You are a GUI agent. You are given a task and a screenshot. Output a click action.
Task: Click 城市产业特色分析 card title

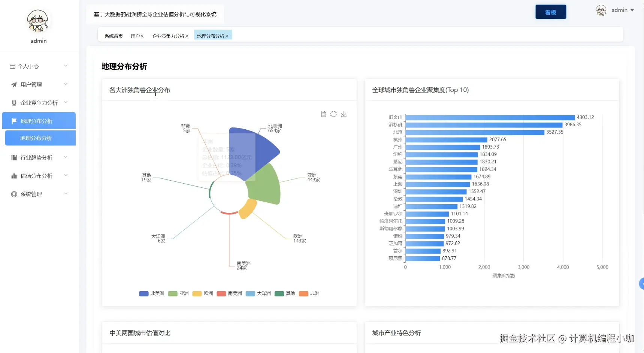coord(396,333)
